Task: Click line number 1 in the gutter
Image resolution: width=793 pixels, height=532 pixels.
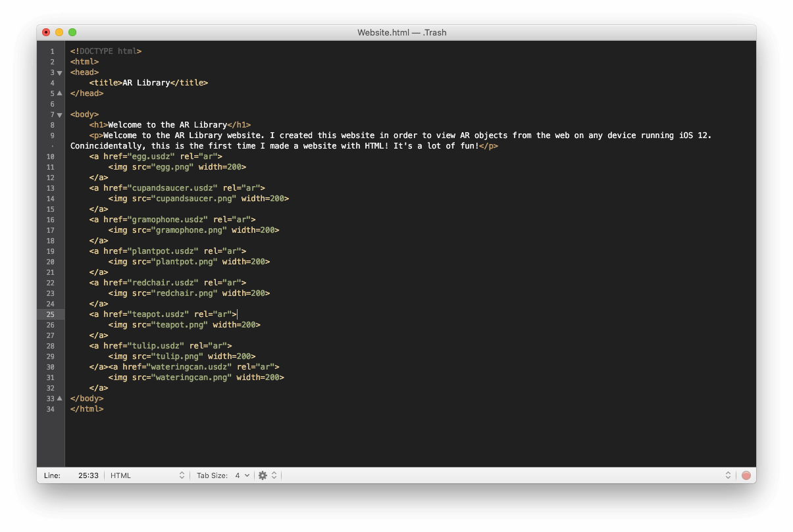Action: [x=52, y=51]
